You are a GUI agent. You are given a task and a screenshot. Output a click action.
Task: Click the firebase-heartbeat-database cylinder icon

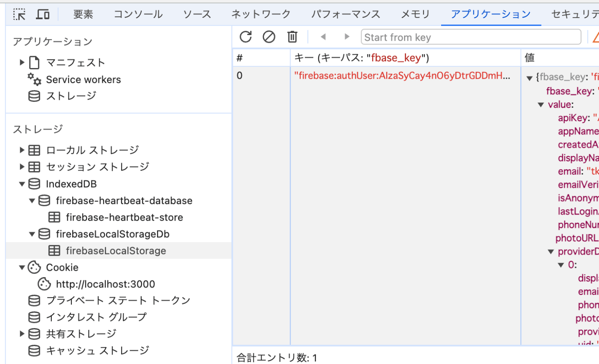(44, 201)
